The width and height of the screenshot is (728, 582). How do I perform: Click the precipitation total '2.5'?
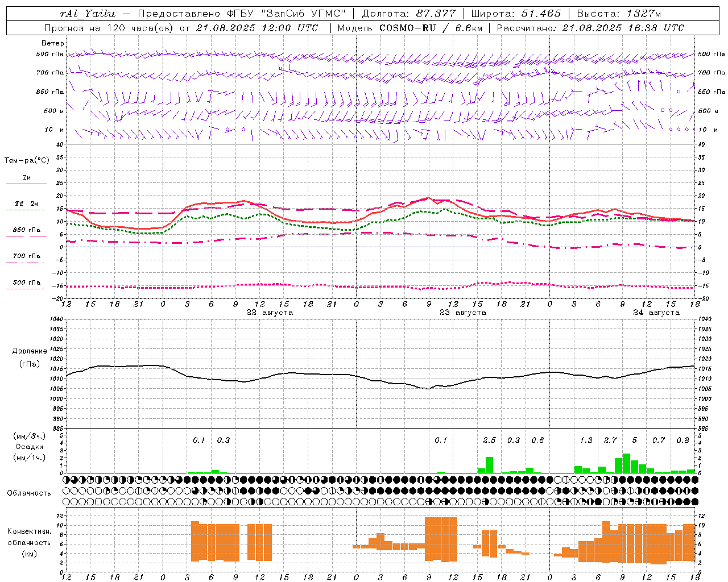[x=489, y=440]
